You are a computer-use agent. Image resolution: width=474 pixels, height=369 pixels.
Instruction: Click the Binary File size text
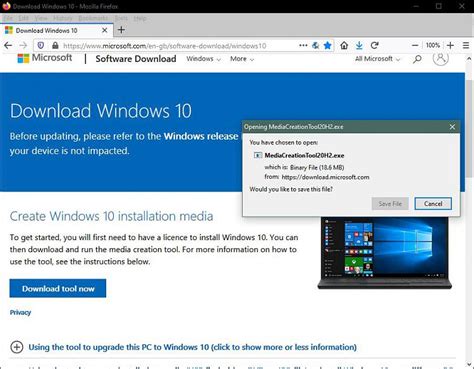click(x=317, y=167)
